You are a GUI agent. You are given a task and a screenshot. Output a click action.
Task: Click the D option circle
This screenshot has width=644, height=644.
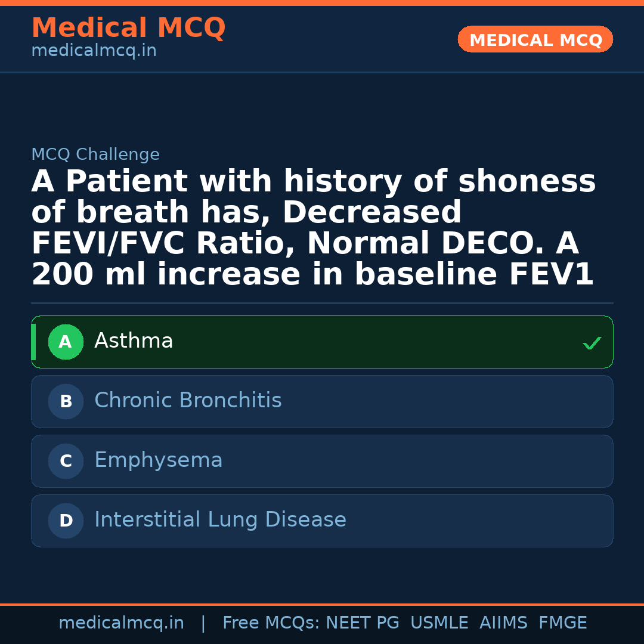(66, 521)
